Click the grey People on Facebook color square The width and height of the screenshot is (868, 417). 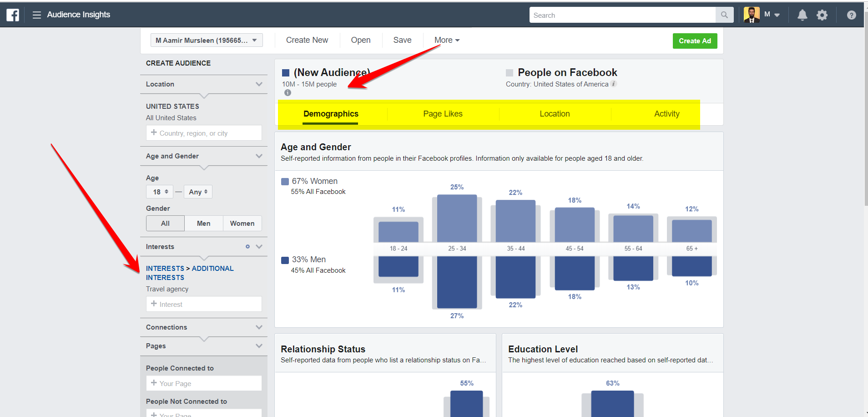click(510, 73)
